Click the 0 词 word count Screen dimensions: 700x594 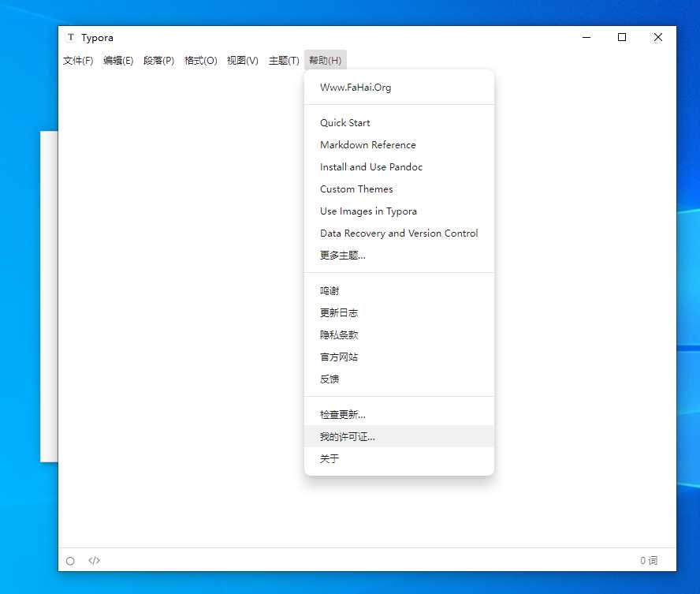pyautogui.click(x=649, y=561)
